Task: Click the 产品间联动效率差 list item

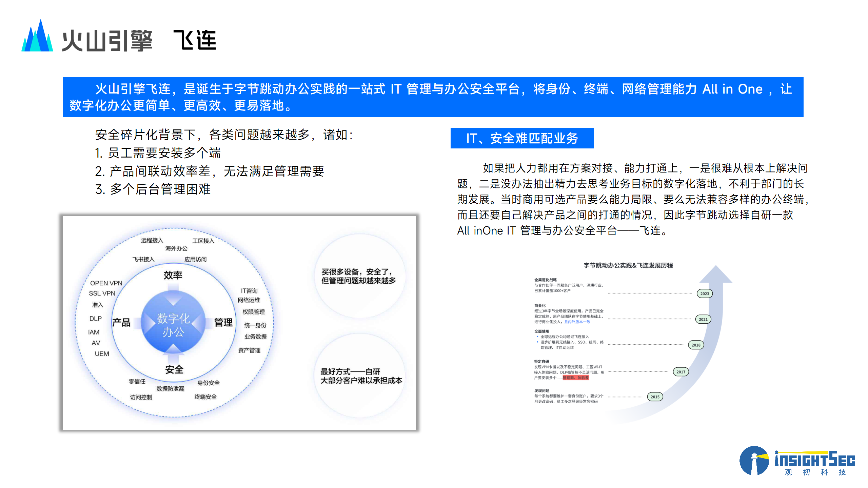Action: coord(209,171)
